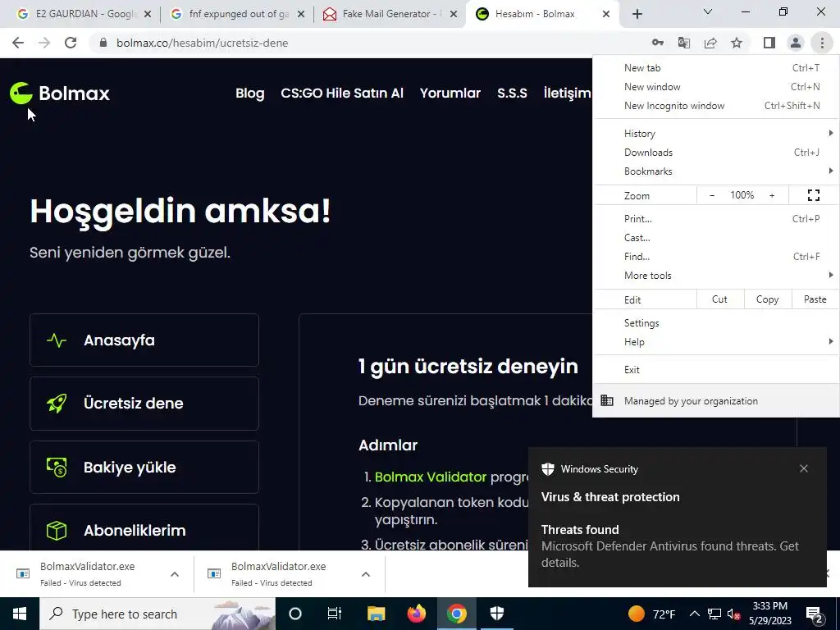Open the side panel icon

pyautogui.click(x=769, y=43)
